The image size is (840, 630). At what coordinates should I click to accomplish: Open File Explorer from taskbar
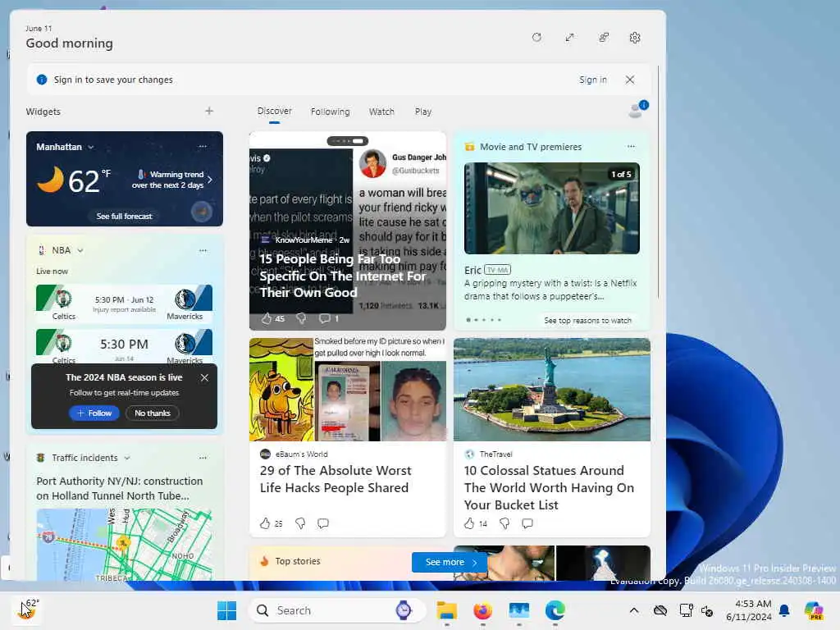click(447, 610)
